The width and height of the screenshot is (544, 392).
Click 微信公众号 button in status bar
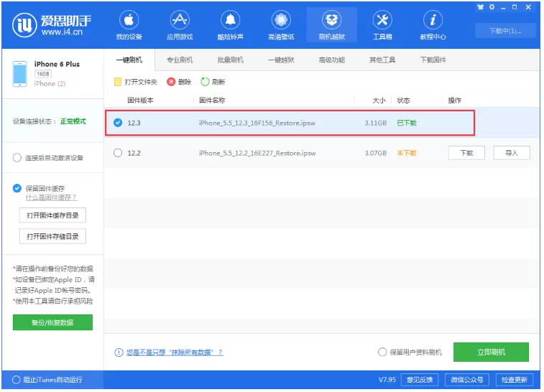click(467, 381)
